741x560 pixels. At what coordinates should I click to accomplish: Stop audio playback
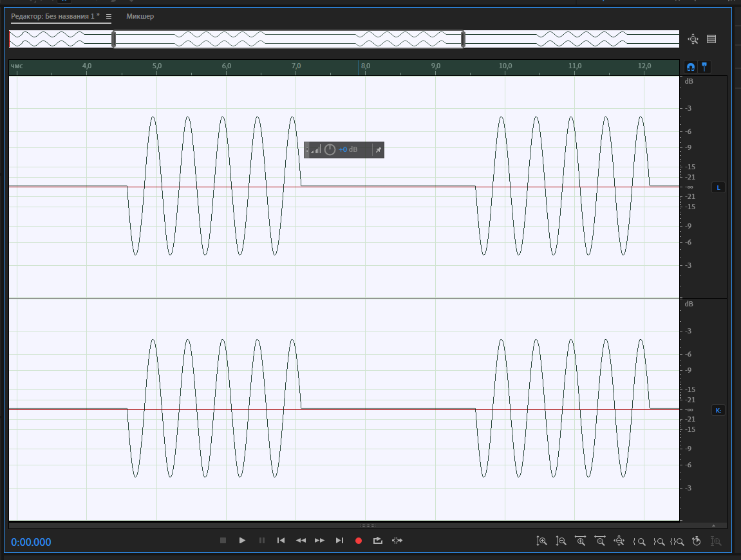(x=223, y=540)
